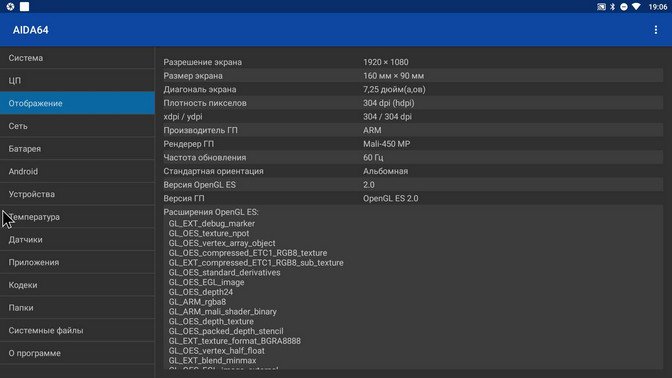This screenshot has height=378, width=672.
Task: Open the ЦП section
Action: pyautogui.click(x=77, y=81)
